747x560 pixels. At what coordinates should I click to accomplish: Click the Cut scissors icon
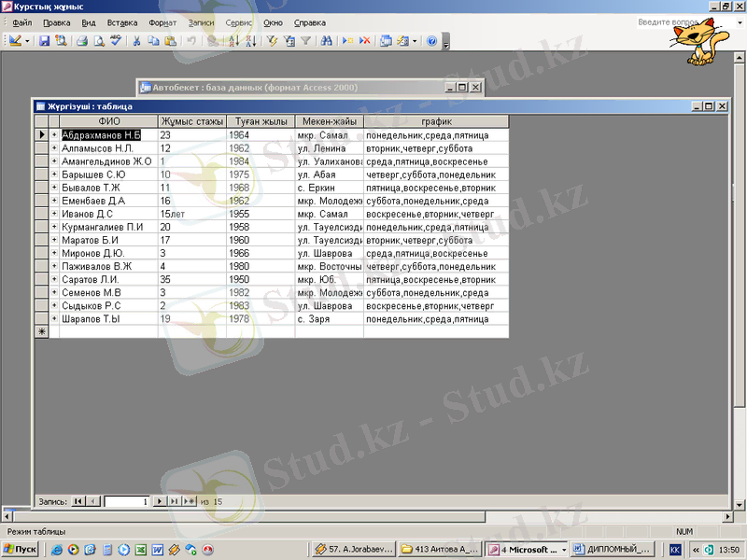[136, 41]
